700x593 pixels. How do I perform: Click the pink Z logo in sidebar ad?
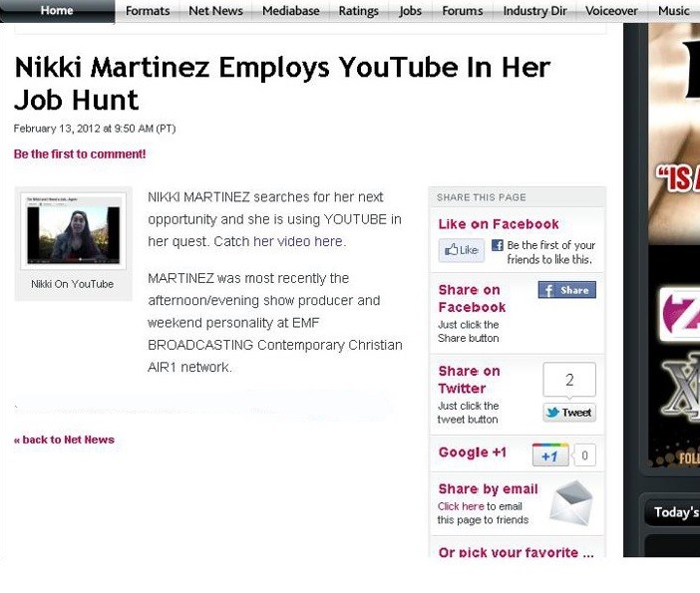[680, 314]
